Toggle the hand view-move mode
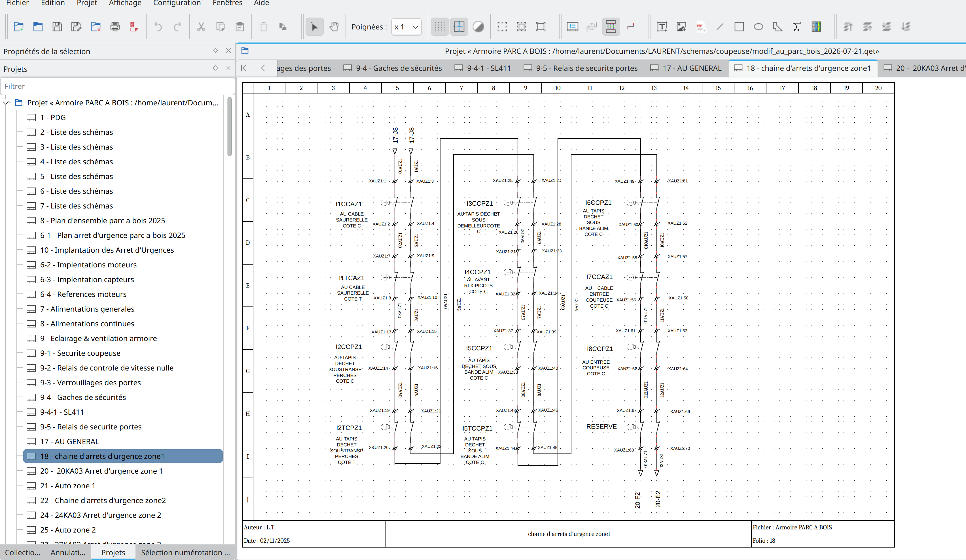 click(334, 27)
